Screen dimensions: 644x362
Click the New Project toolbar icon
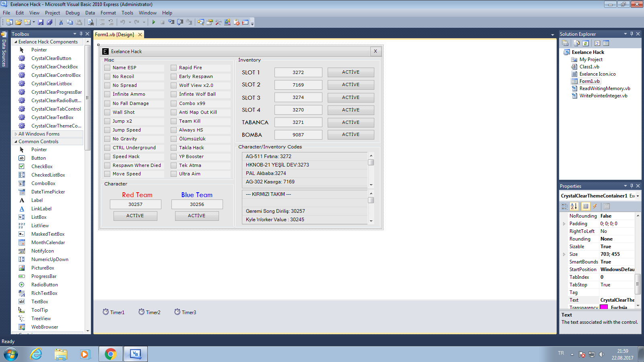[9, 23]
